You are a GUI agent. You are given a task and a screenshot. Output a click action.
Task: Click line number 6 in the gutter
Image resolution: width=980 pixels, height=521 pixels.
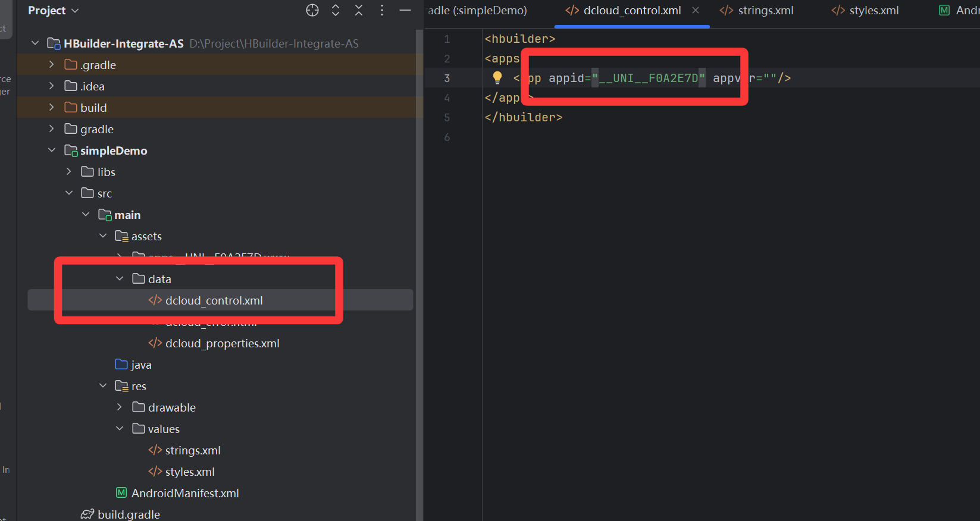click(447, 137)
